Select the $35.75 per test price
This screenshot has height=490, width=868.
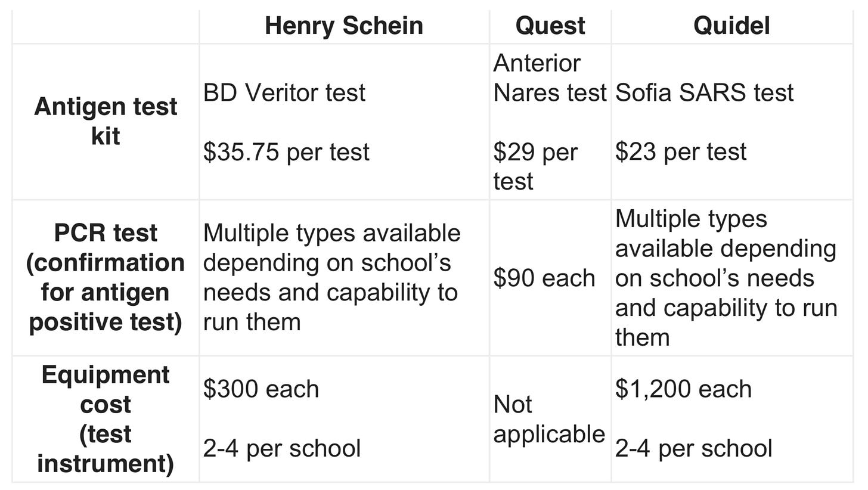pyautogui.click(x=286, y=151)
